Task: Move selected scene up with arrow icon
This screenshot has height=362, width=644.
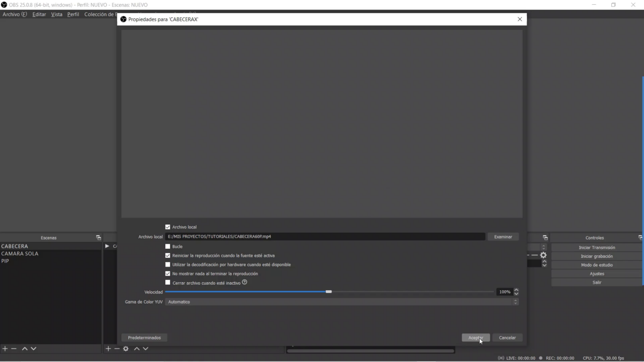Action: coord(25,349)
